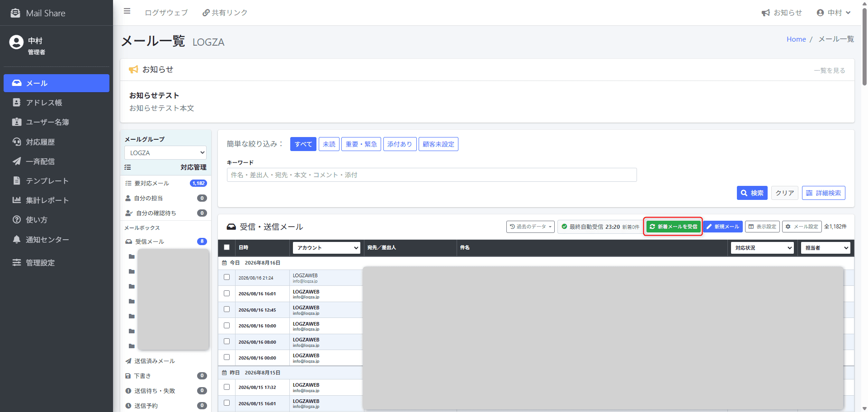
Task: Click 新着メールを受信 green button
Action: 673,227
